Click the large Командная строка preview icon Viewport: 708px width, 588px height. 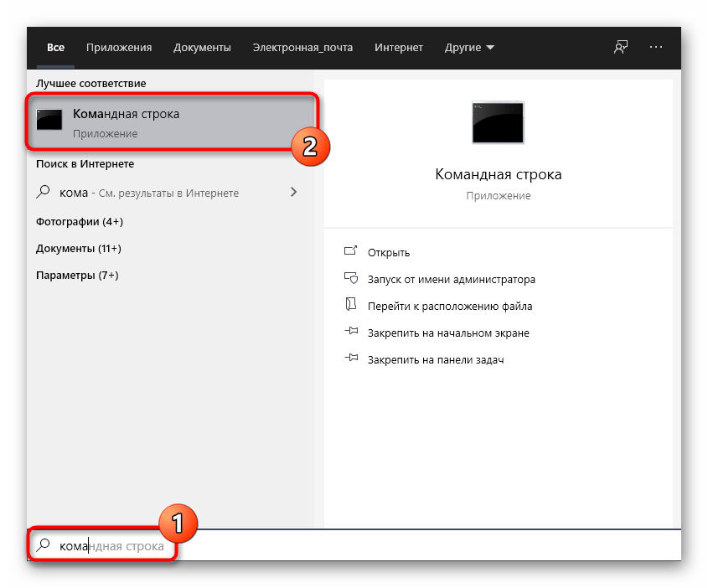[x=498, y=124]
